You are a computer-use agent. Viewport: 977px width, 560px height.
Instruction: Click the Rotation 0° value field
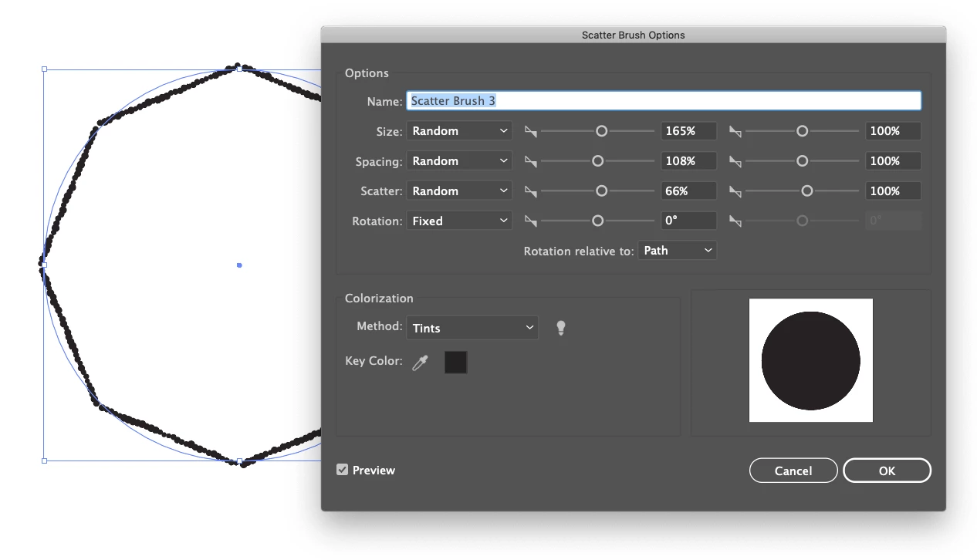tap(688, 221)
